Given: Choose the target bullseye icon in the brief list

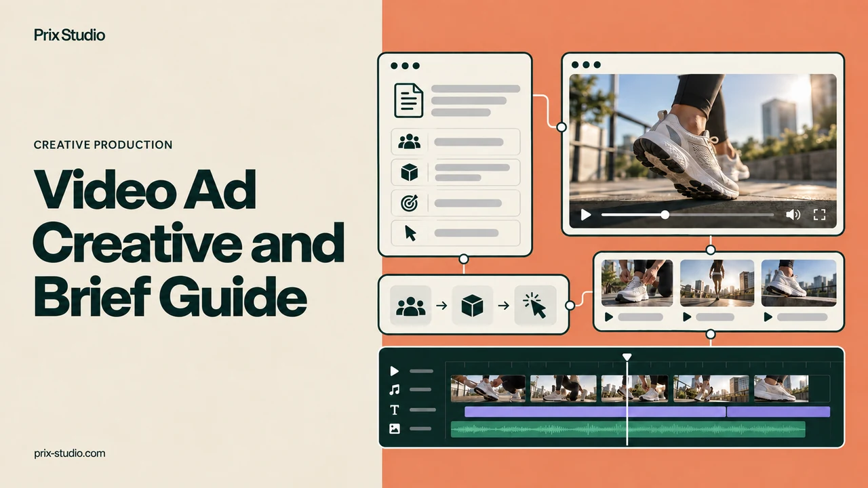Looking at the screenshot, I should pyautogui.click(x=410, y=203).
